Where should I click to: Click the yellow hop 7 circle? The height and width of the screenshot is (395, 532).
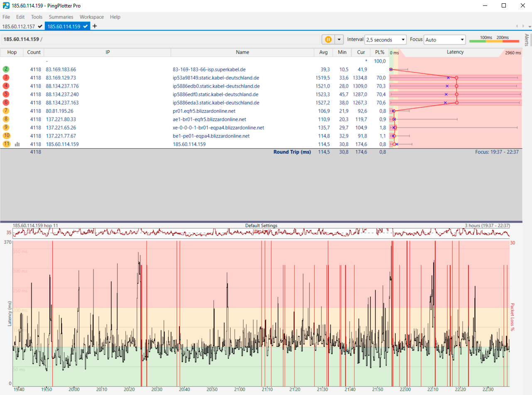6,111
